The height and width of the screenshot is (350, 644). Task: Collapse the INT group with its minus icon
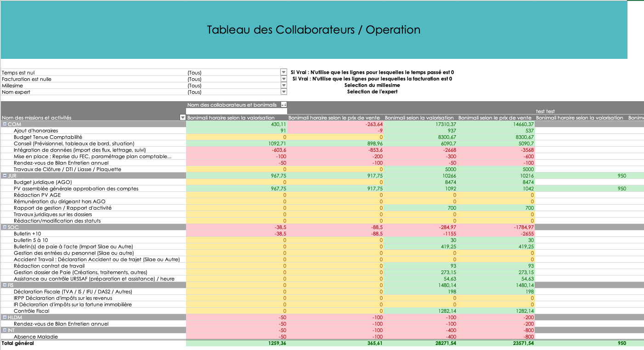(5, 330)
